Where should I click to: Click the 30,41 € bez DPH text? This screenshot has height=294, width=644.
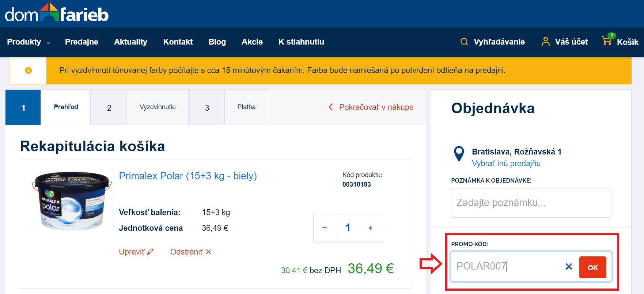coord(311,270)
